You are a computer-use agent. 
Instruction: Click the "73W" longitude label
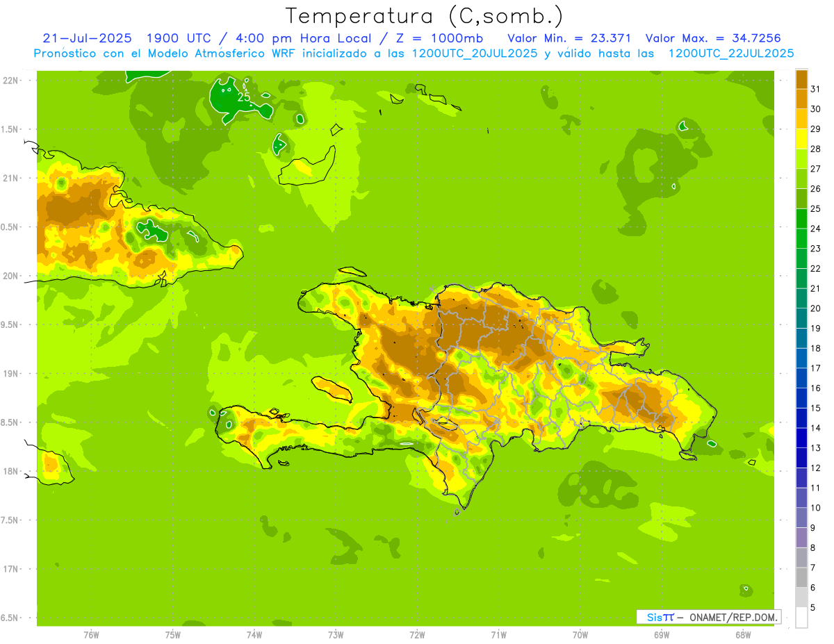click(x=336, y=635)
